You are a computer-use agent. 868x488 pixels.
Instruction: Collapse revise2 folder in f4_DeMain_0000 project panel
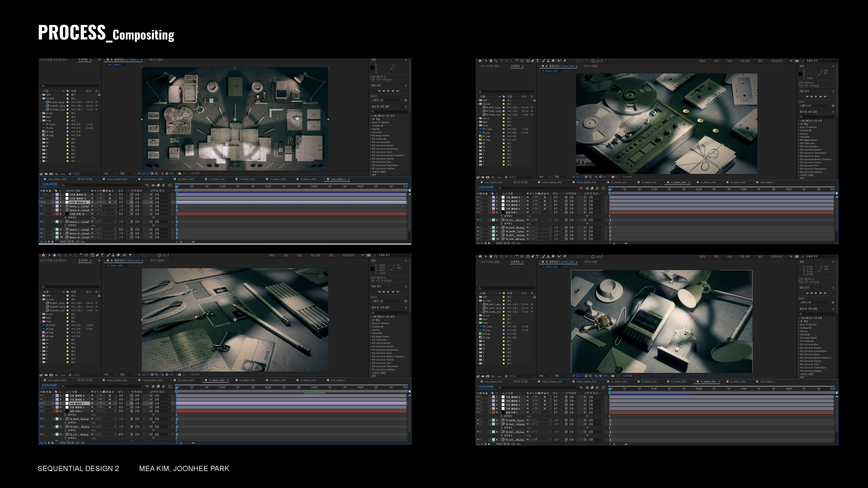(478, 104)
